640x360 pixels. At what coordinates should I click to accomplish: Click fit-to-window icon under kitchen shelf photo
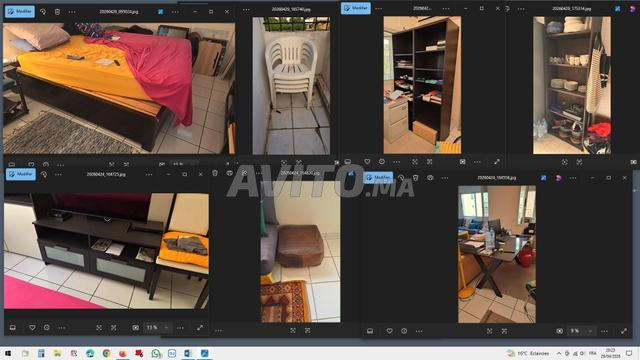[564, 162]
